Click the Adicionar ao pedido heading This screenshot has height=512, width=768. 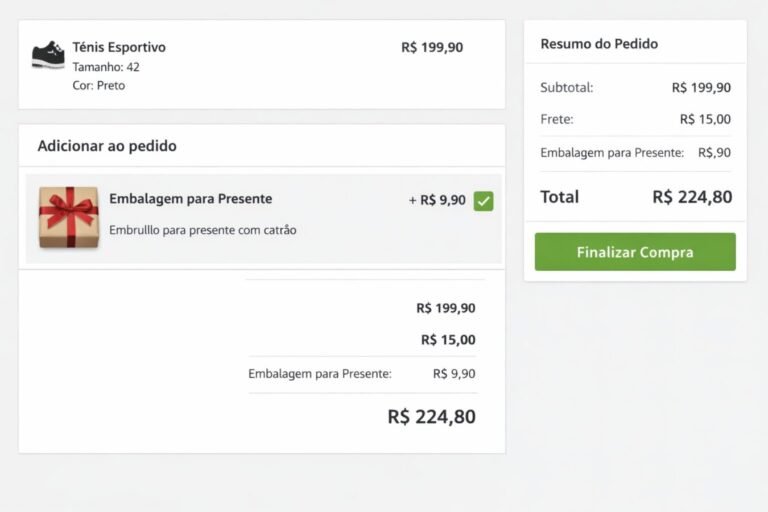pos(107,146)
